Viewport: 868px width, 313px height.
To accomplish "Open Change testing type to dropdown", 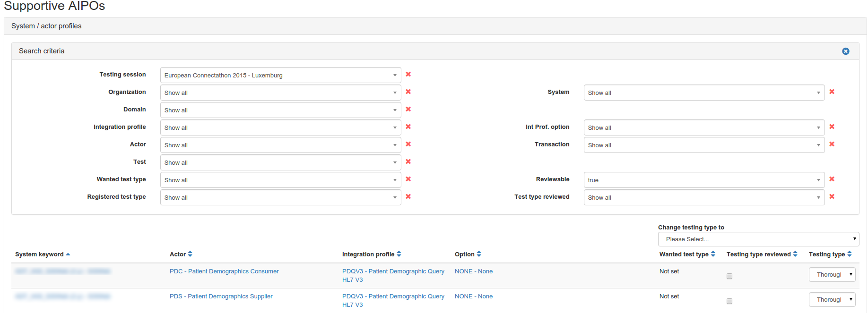I will (758, 239).
